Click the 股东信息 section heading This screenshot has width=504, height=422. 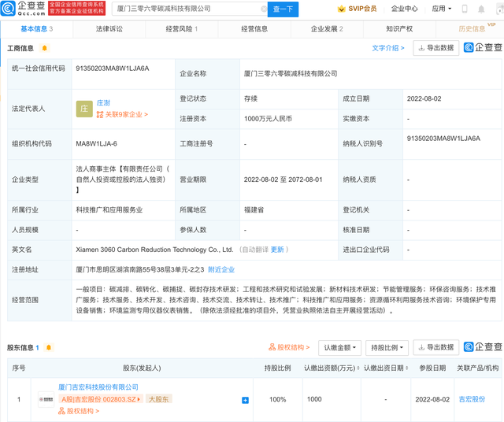[20, 347]
